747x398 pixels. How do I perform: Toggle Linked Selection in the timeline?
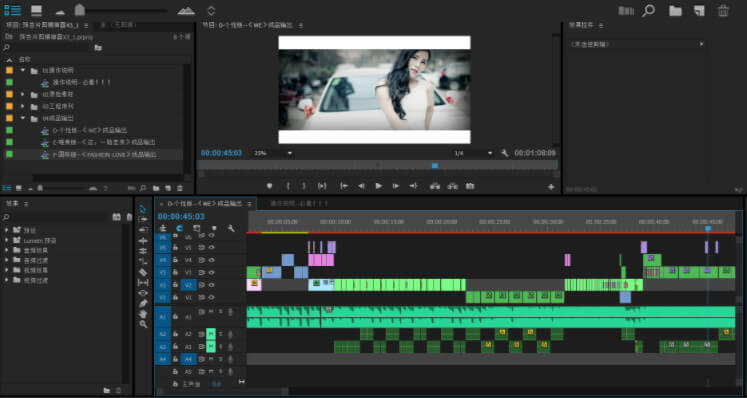click(197, 228)
